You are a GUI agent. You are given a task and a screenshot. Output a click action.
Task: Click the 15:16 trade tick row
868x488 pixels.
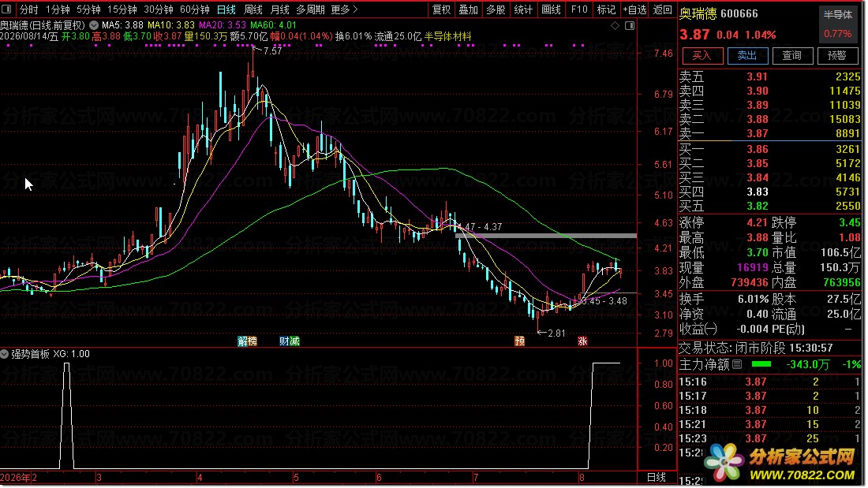769,382
